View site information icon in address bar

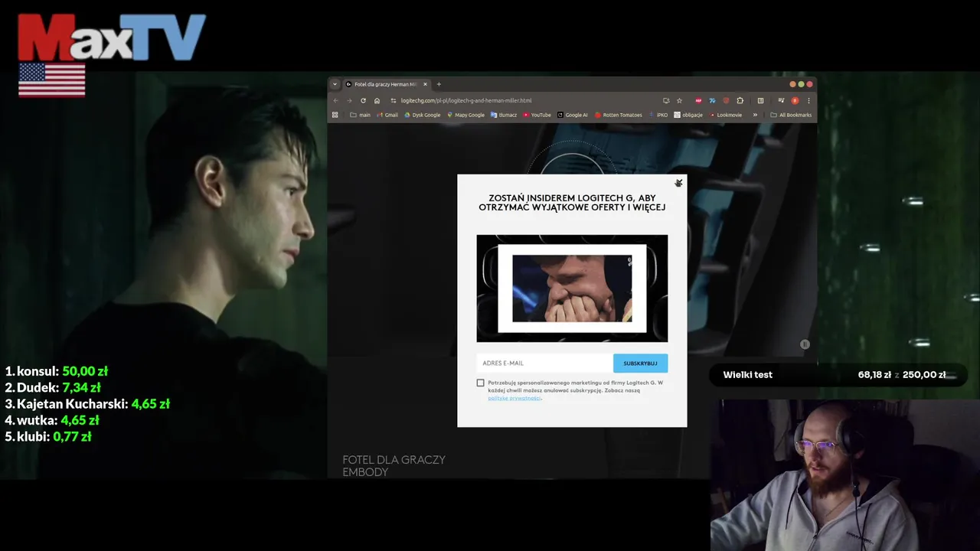[x=394, y=100]
